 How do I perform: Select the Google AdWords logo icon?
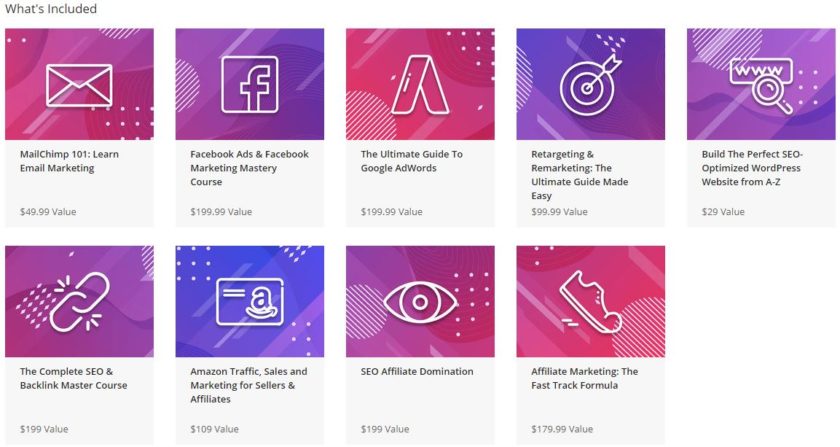[420, 85]
